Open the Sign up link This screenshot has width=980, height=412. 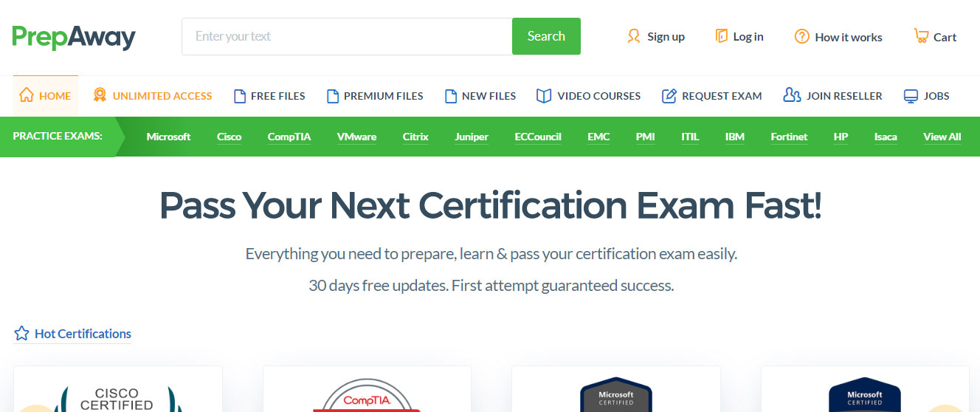[x=655, y=36]
